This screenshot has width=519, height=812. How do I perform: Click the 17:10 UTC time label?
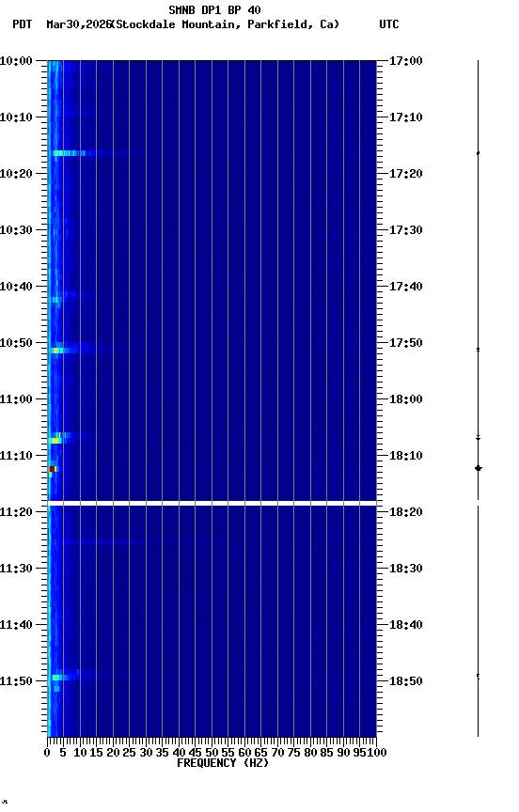[406, 117]
